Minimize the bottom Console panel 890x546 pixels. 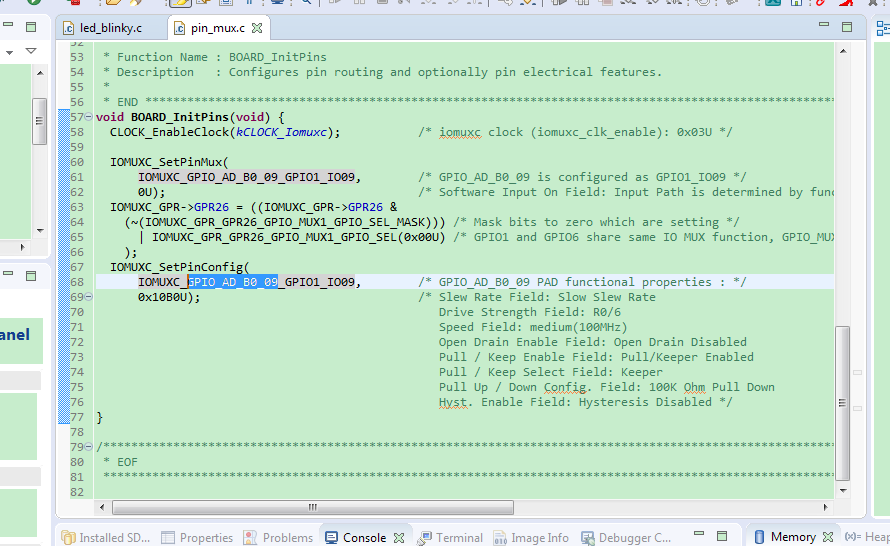(x=699, y=534)
